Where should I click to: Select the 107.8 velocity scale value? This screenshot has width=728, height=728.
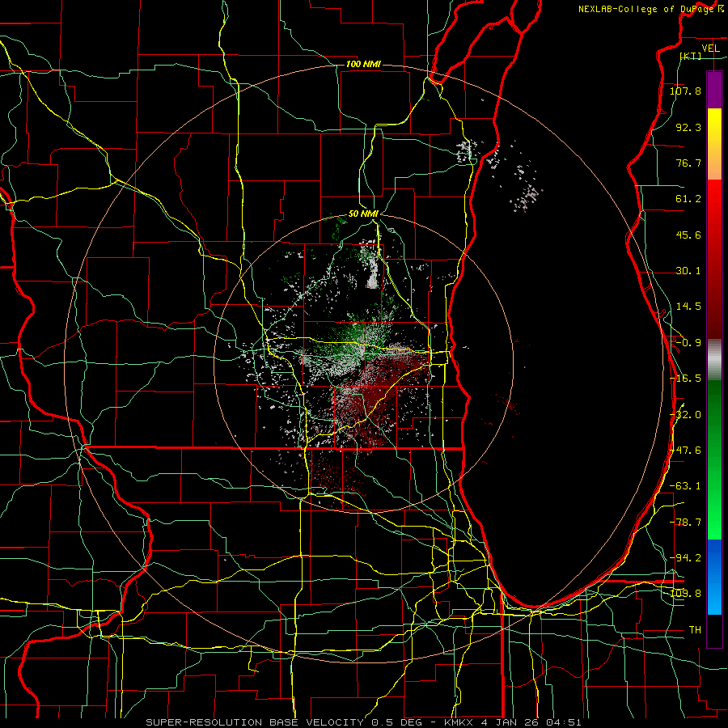685,91
